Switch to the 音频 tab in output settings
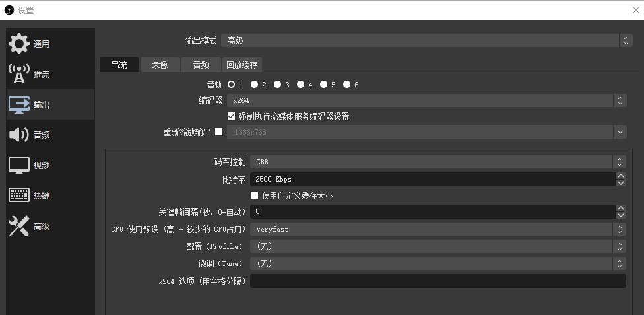This screenshot has width=644, height=315. [x=201, y=65]
